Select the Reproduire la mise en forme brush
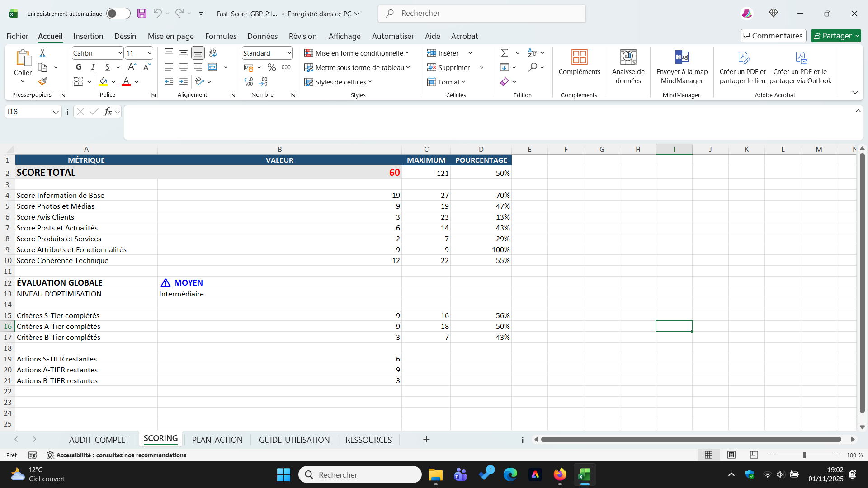Image resolution: width=868 pixels, height=488 pixels. tap(42, 81)
